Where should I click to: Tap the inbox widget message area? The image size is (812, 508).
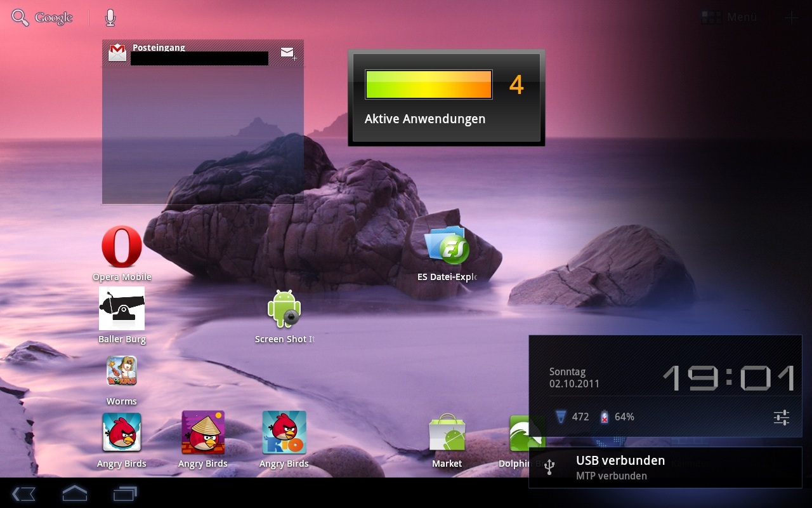(203, 136)
